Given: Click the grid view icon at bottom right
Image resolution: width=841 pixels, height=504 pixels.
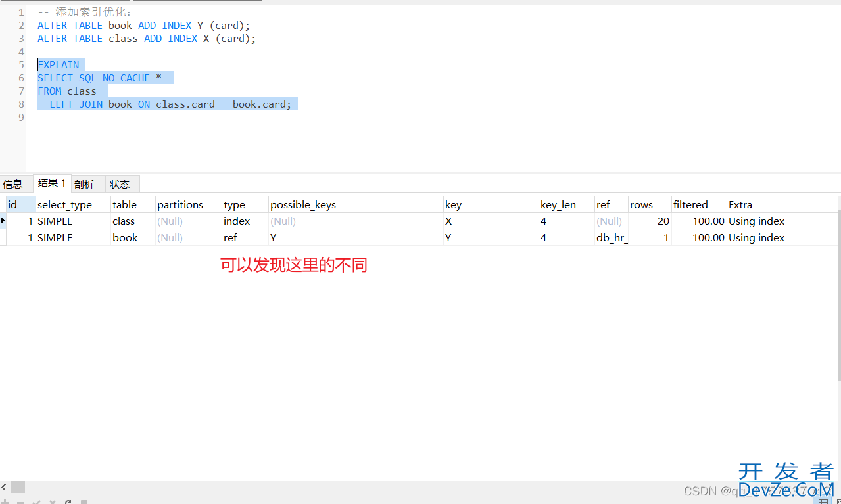Looking at the screenshot, I should coord(824,501).
